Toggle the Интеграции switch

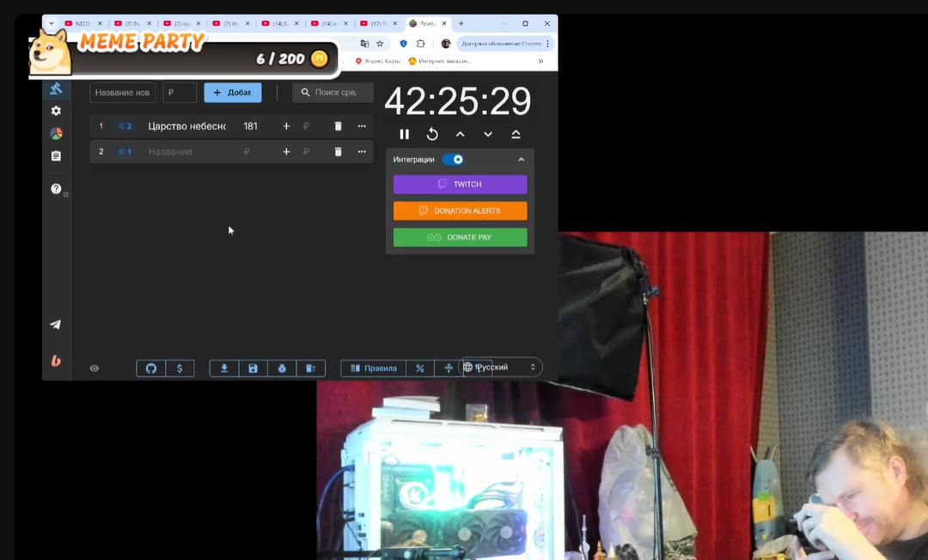(454, 160)
